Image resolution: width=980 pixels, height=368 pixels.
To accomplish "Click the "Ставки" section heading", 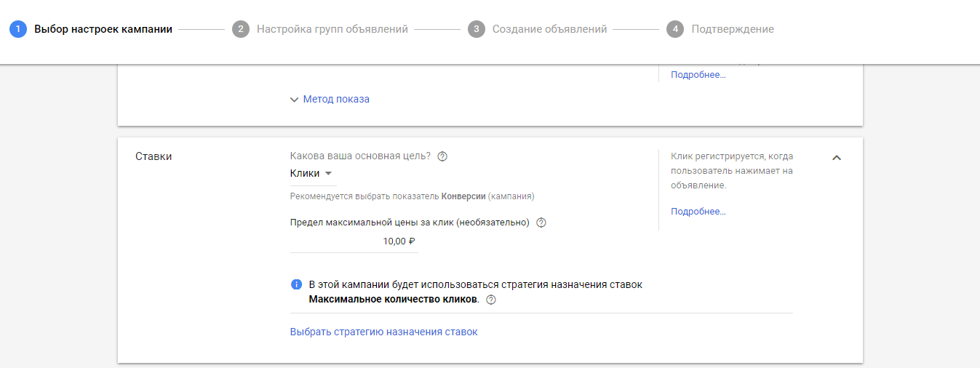I will (x=154, y=156).
